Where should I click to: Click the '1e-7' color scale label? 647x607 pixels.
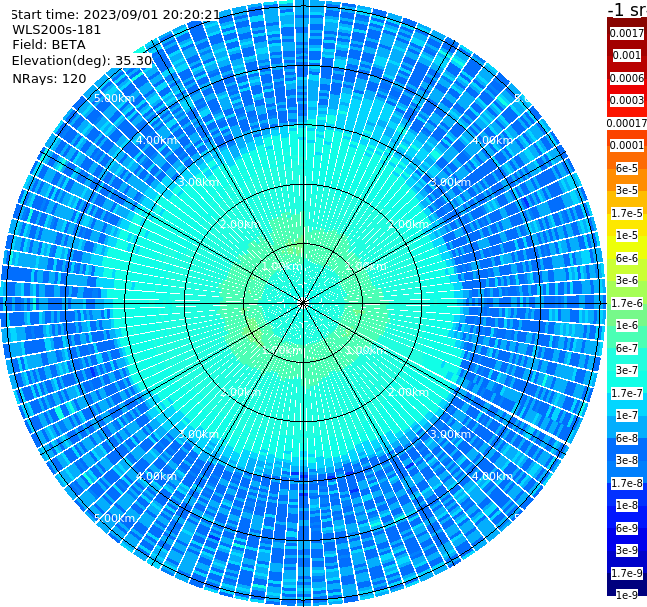pyautogui.click(x=627, y=415)
